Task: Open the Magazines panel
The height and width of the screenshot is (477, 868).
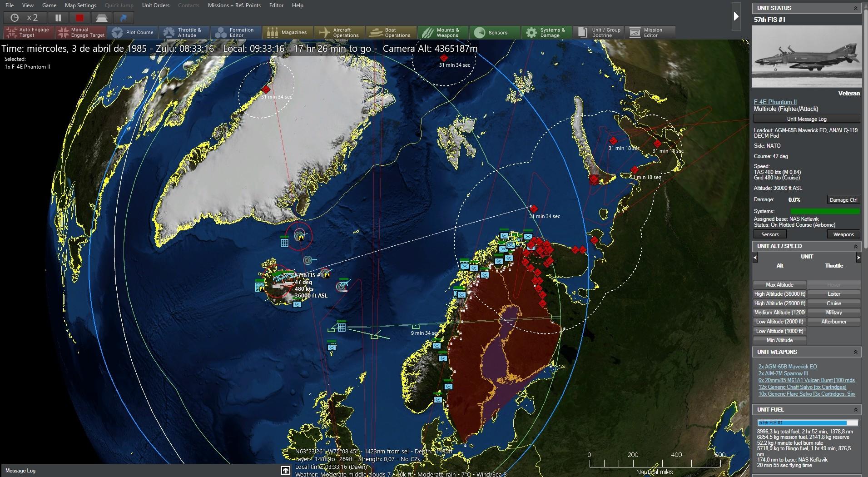Action: pyautogui.click(x=288, y=32)
